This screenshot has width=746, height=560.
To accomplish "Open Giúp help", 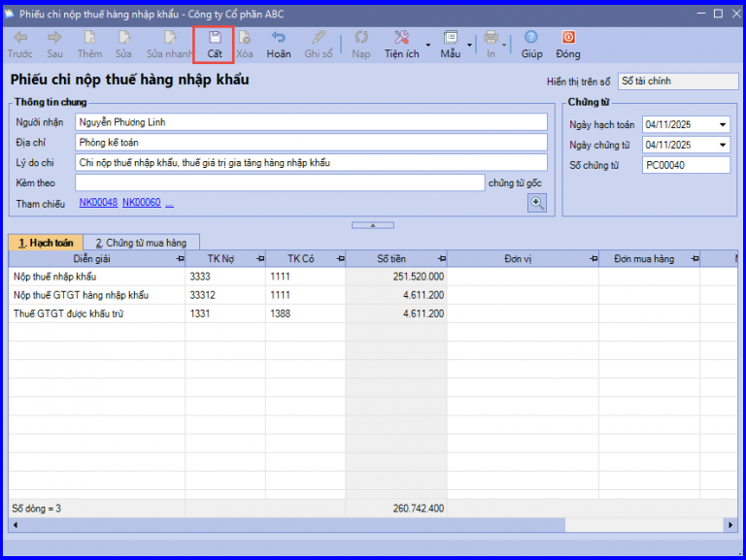I will coord(531,45).
